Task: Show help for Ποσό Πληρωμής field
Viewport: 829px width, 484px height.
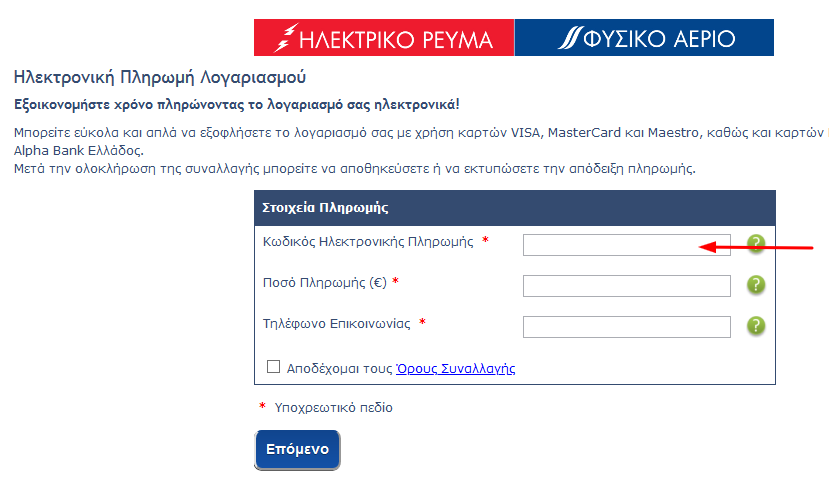Action: [x=756, y=285]
